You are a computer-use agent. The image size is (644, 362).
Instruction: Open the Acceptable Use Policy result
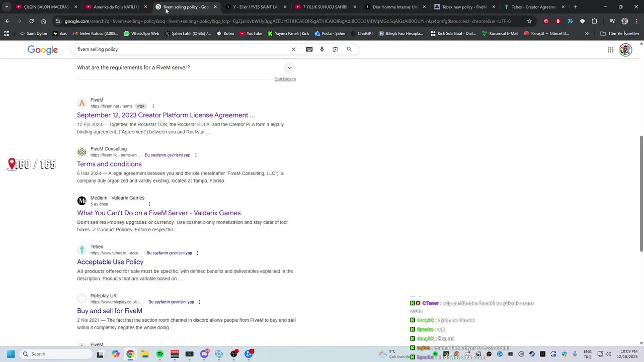pos(110,262)
